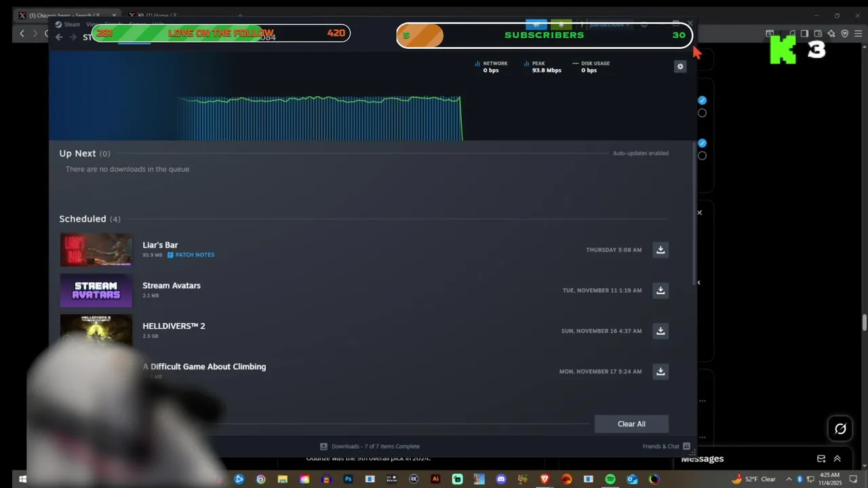Collapse the X page side panel chevron
Viewport: 868px width, 488px height.
(x=699, y=283)
